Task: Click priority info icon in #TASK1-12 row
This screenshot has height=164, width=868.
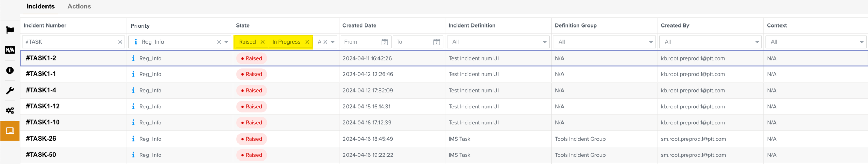Action: [x=133, y=106]
